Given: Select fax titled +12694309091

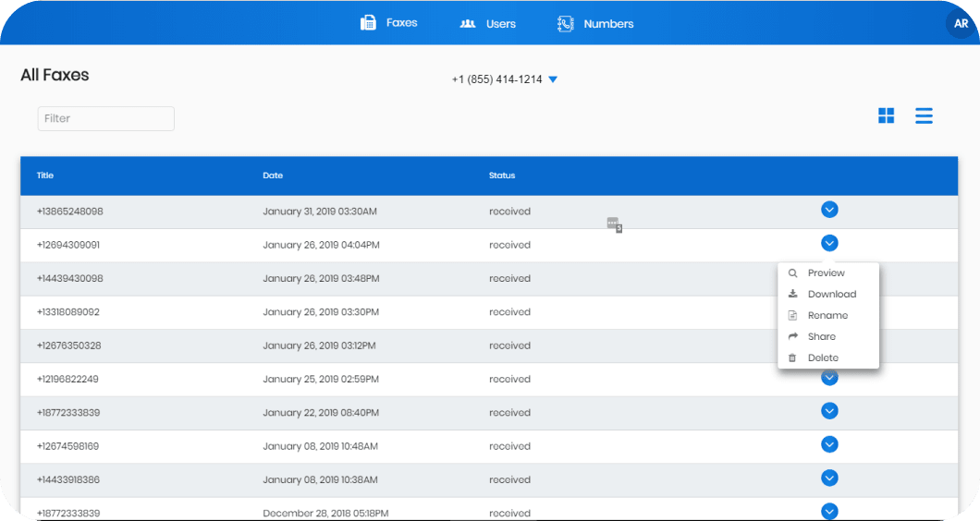Looking at the screenshot, I should [68, 245].
